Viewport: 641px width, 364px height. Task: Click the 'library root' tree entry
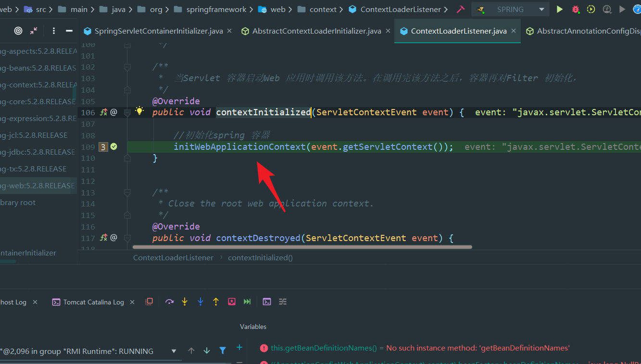tap(38, 202)
